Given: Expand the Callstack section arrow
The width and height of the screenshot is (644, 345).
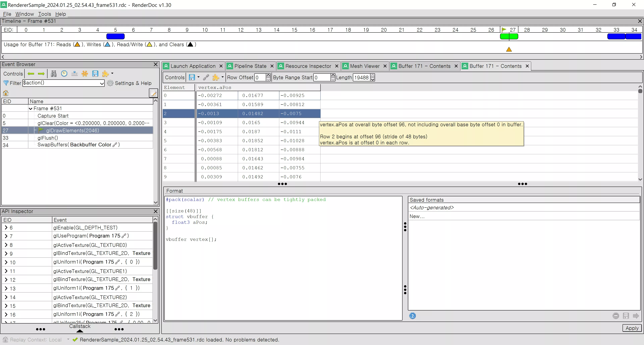Looking at the screenshot, I should 80,331.
